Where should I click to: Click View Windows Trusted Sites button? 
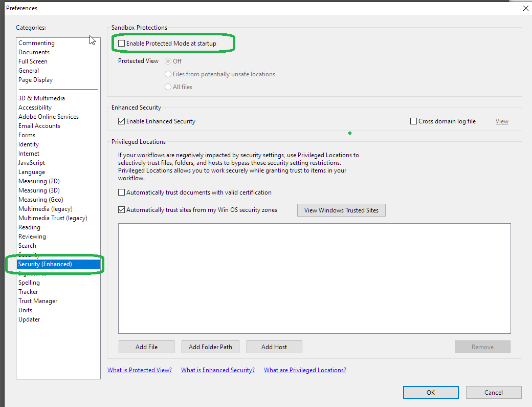341,210
